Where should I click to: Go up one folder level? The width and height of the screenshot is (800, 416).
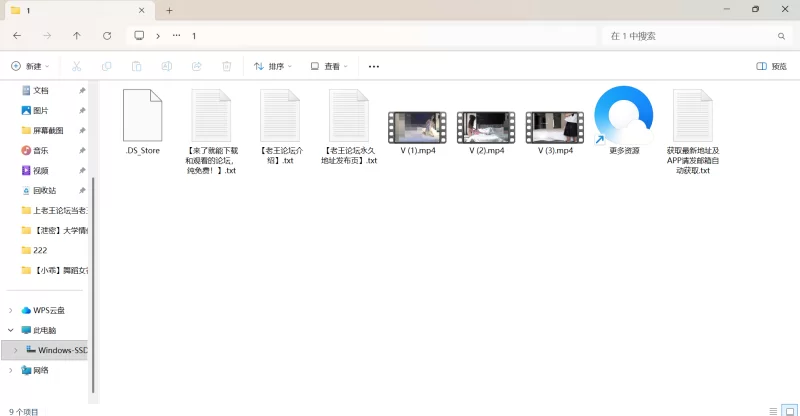77,35
